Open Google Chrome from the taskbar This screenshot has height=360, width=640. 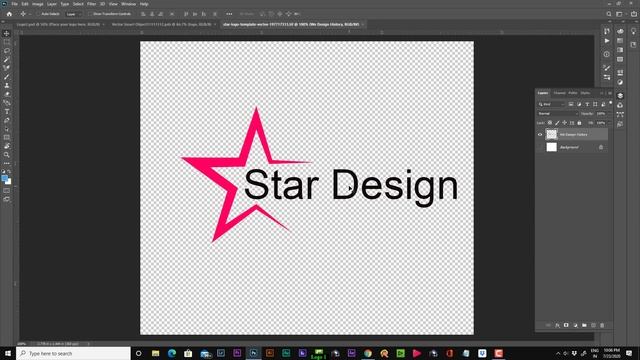pos(368,353)
